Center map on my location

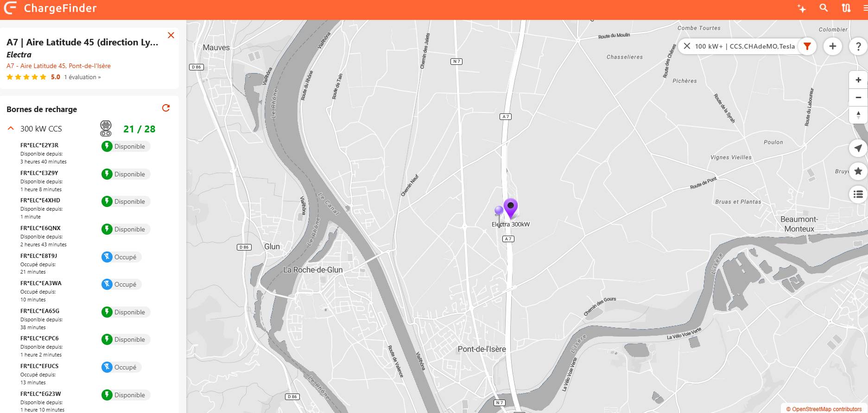pyautogui.click(x=858, y=148)
